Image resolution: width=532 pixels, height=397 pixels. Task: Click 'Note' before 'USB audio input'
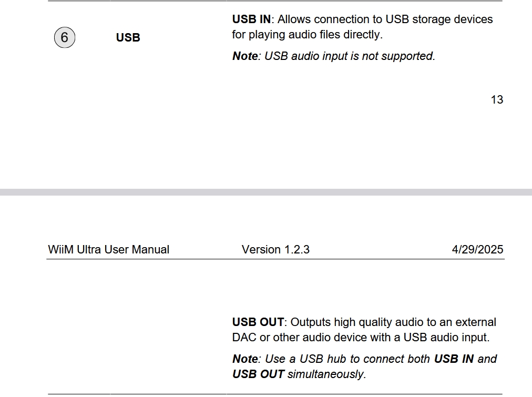click(245, 56)
